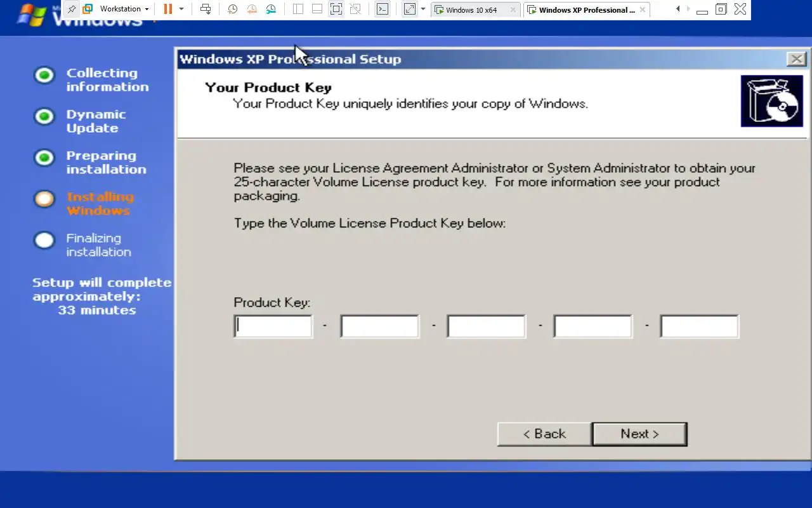Take a snapshot of the VM
Viewport: 812px width, 508px height.
click(233, 10)
